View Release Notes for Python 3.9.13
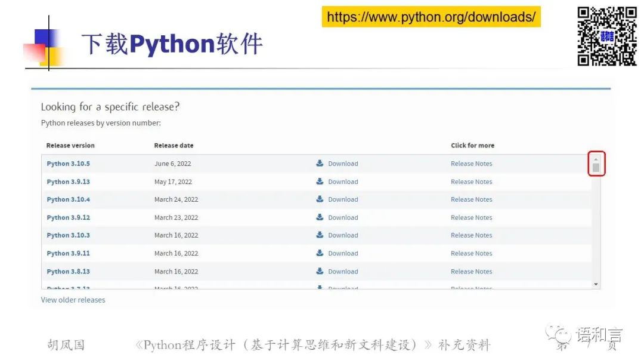644x363 pixels. pyautogui.click(x=472, y=181)
